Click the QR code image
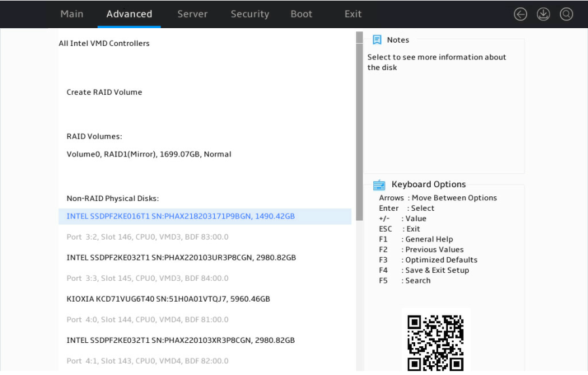The width and height of the screenshot is (588, 375). (x=435, y=342)
